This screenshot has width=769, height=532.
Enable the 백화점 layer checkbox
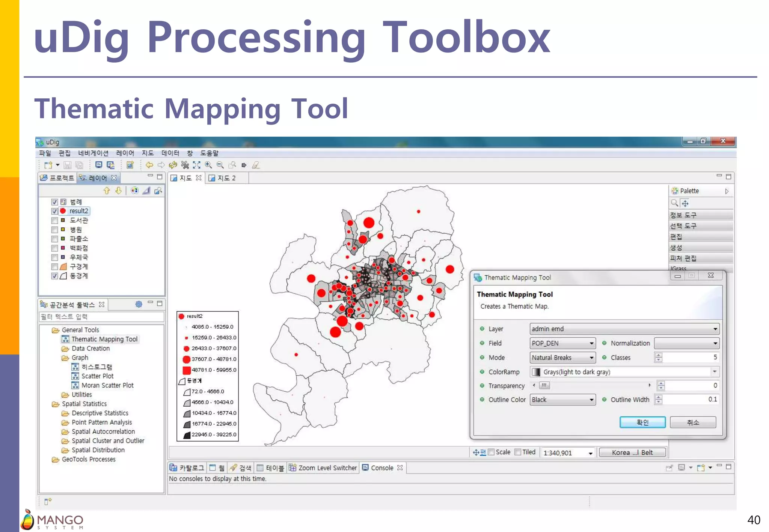click(54, 248)
